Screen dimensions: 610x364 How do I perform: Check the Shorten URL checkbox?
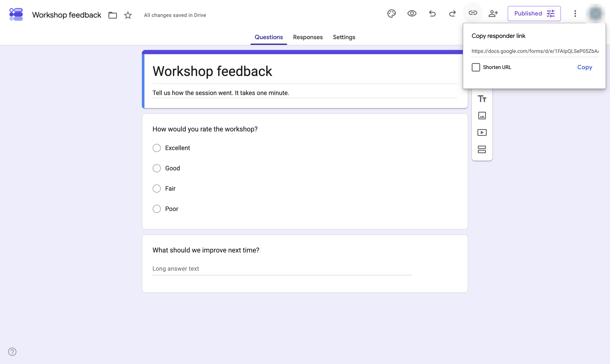tap(476, 67)
